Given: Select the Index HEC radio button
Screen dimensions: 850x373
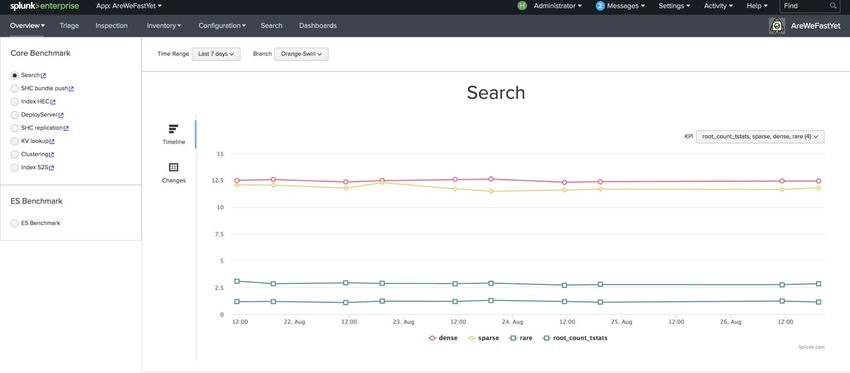Looking at the screenshot, I should (x=15, y=102).
